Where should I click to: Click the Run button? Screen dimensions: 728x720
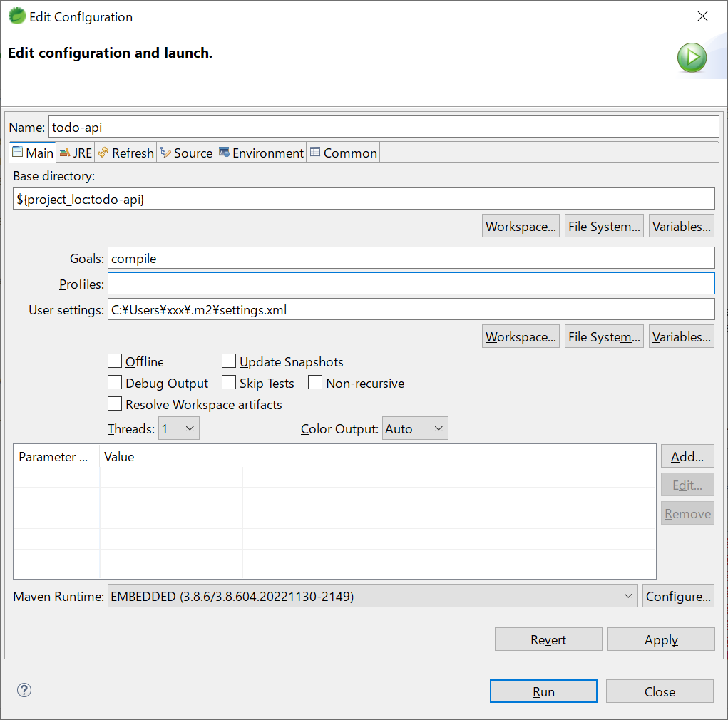pos(543,691)
